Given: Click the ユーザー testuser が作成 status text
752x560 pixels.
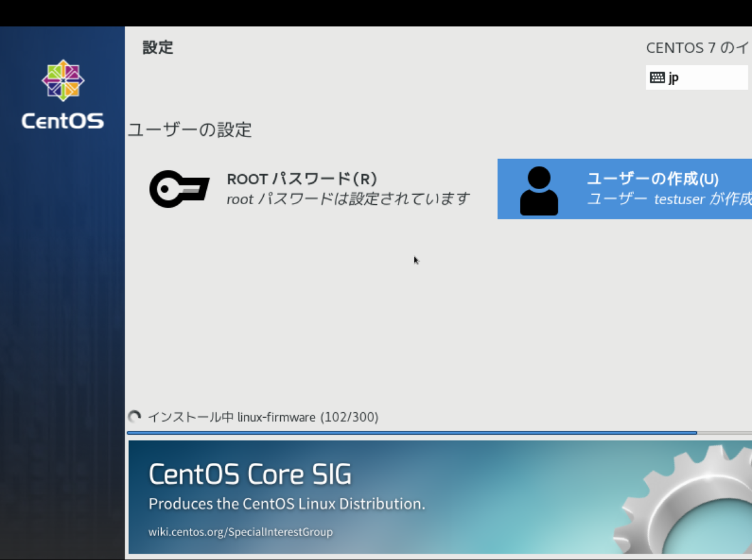Looking at the screenshot, I should [667, 199].
